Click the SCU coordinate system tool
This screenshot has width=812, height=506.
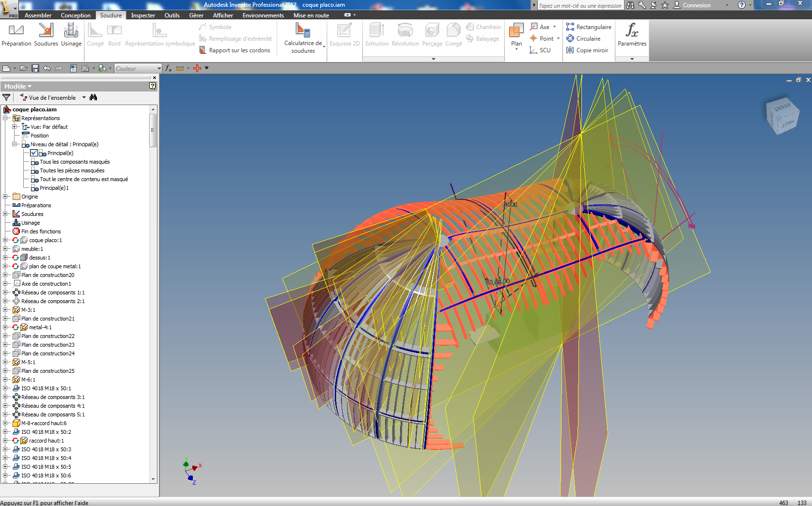(540, 50)
